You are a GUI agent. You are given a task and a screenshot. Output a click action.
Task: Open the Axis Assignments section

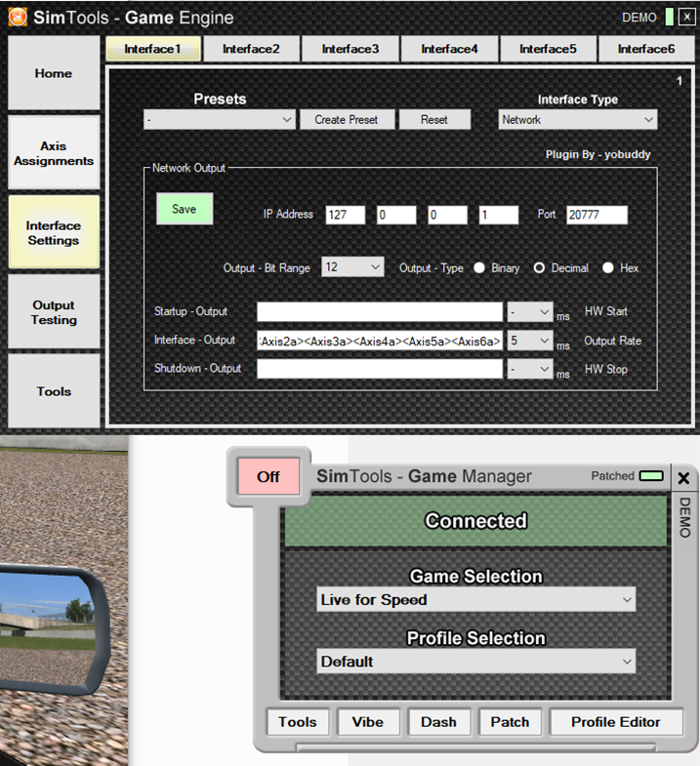coord(54,153)
